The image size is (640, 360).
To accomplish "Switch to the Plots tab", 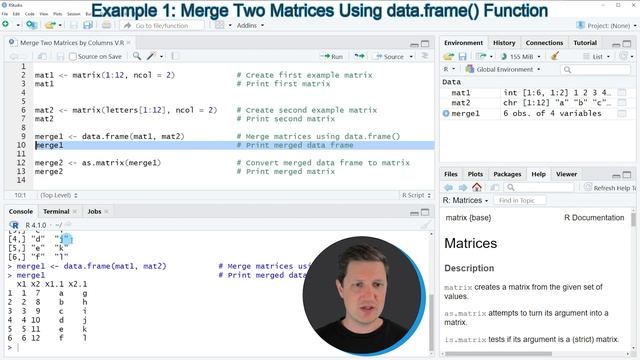I will pyautogui.click(x=475, y=174).
